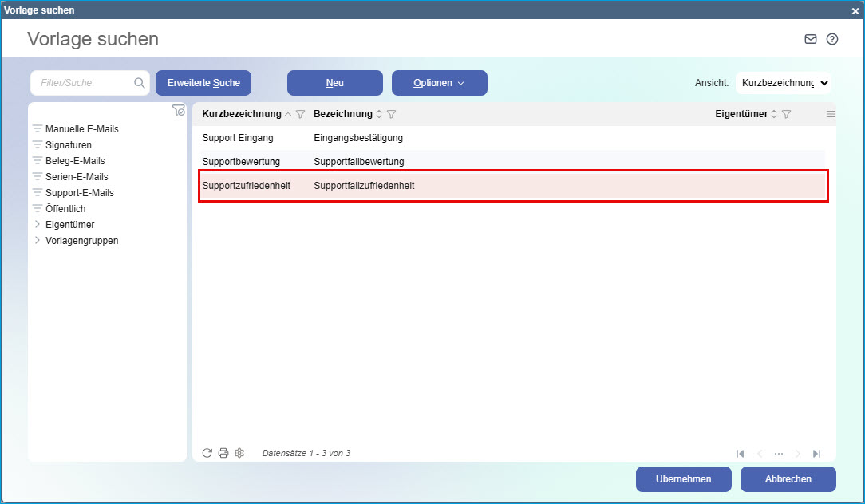865x504 pixels.
Task: Select Signaturen filter in sidebar
Action: 69,145
